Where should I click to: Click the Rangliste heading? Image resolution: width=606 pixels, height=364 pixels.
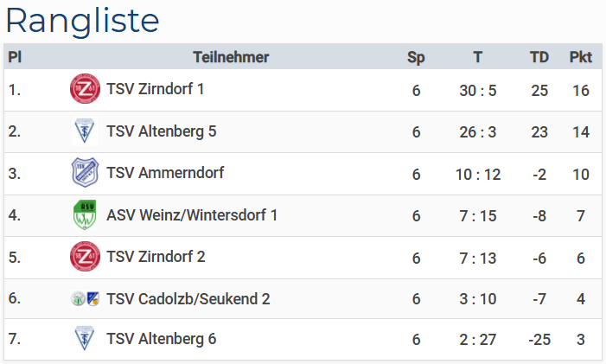[82, 21]
